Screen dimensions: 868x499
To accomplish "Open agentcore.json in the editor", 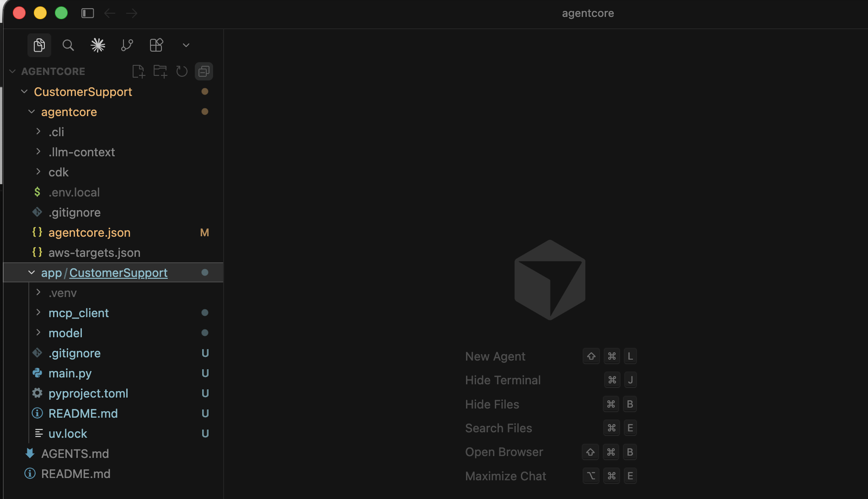I will (89, 233).
